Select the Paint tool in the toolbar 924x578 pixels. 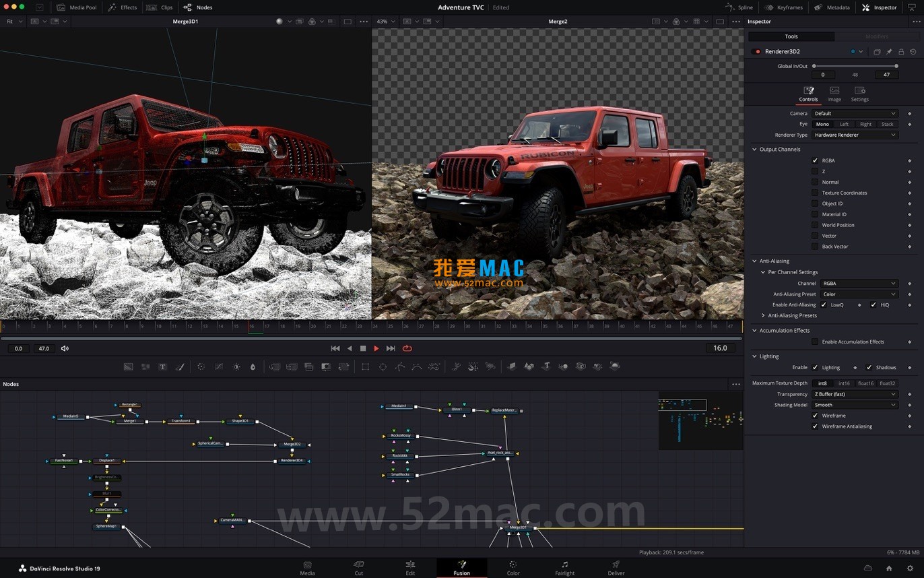(179, 366)
